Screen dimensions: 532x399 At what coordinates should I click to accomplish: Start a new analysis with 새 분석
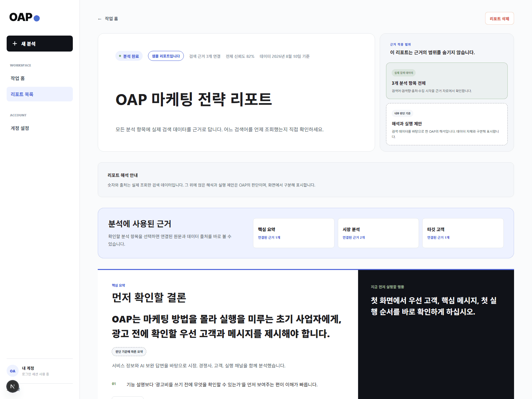(40, 44)
